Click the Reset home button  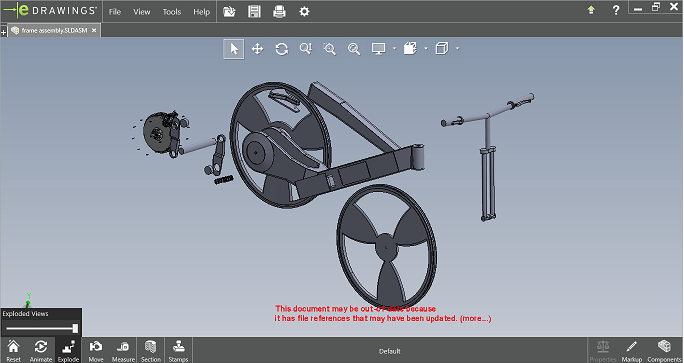[14, 350]
